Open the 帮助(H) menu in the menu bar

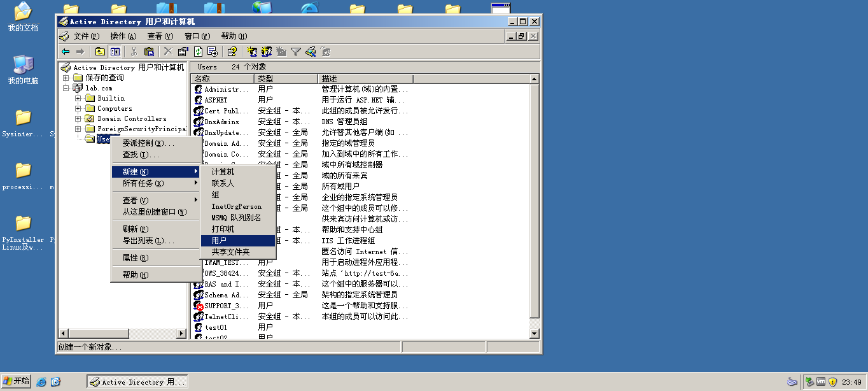pos(234,36)
